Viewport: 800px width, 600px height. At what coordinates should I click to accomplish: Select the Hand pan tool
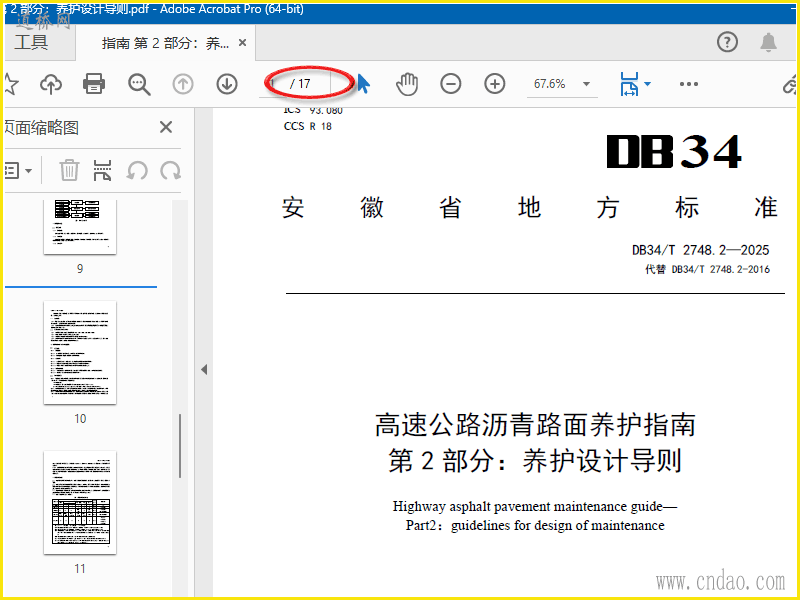pos(407,84)
